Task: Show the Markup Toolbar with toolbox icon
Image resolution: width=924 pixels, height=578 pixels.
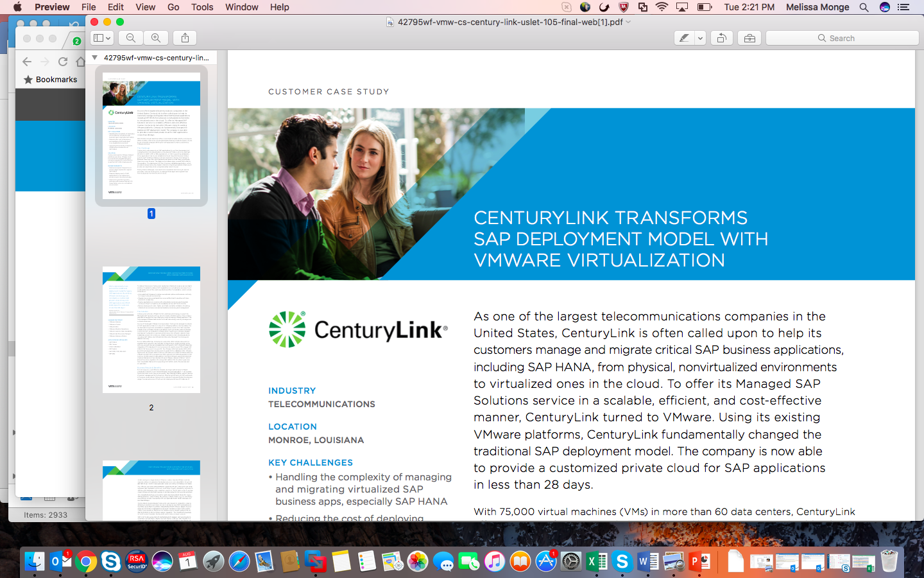Action: pyautogui.click(x=749, y=38)
